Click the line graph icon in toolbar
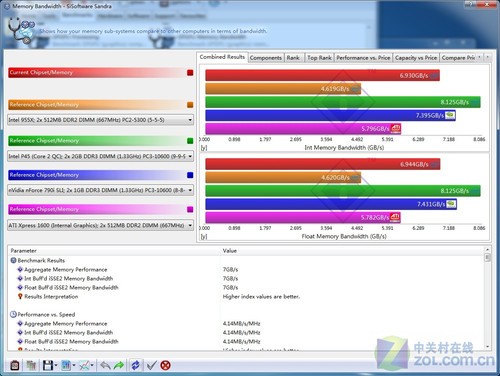The height and width of the screenshot is (376, 500). tap(84, 365)
